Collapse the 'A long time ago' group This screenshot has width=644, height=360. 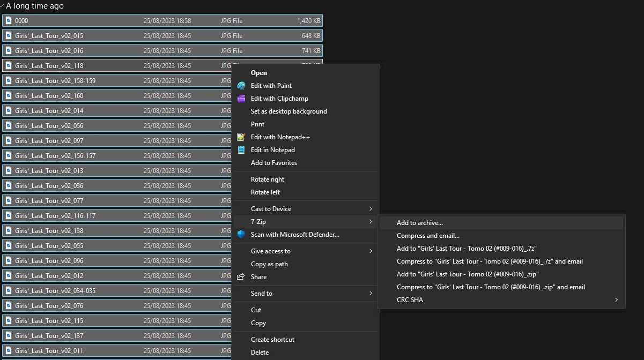pos(3,6)
